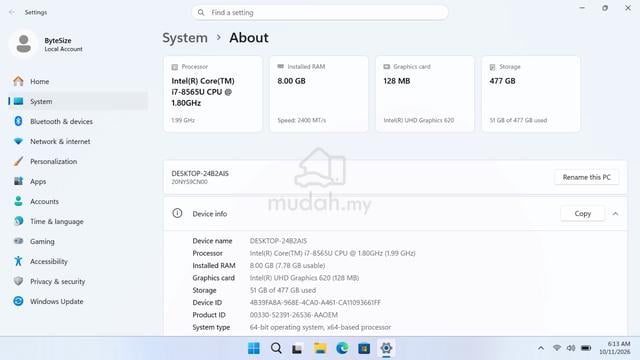The image size is (640, 360).
Task: Show hidden system tray icons
Action: pyautogui.click(x=541, y=348)
